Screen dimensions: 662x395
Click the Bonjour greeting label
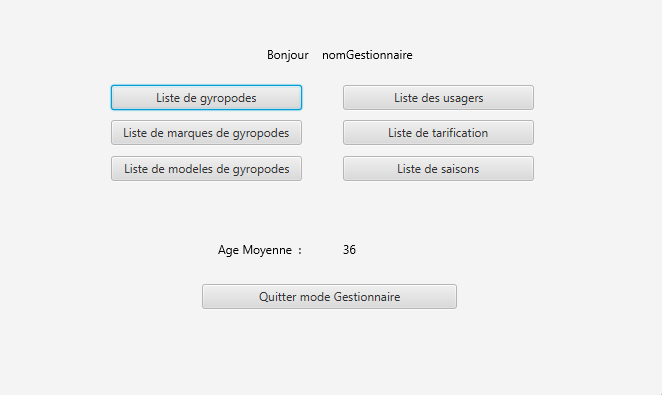click(288, 55)
